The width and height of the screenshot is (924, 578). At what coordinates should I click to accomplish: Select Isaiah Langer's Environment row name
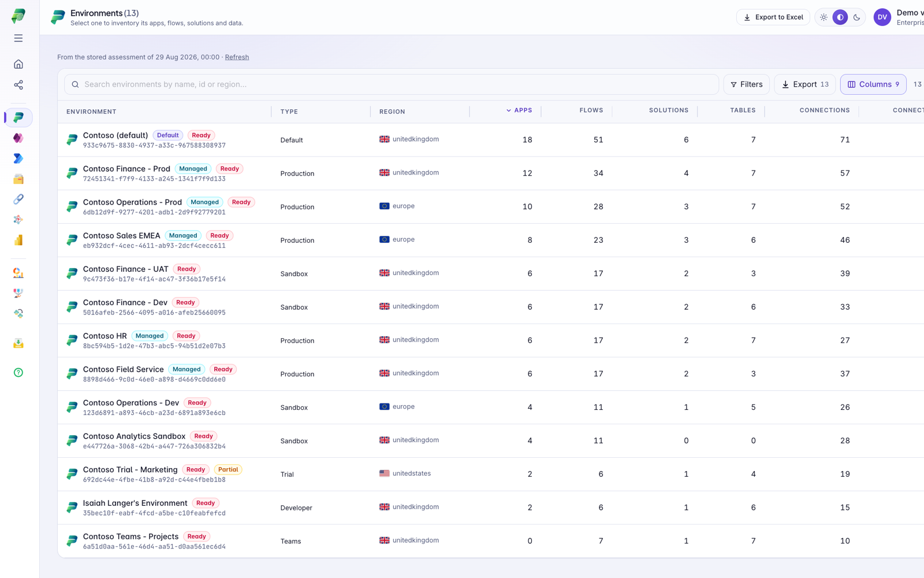click(135, 503)
